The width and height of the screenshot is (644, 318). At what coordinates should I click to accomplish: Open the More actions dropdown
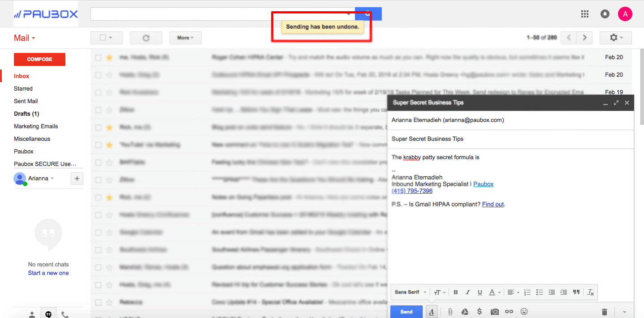pyautogui.click(x=185, y=38)
